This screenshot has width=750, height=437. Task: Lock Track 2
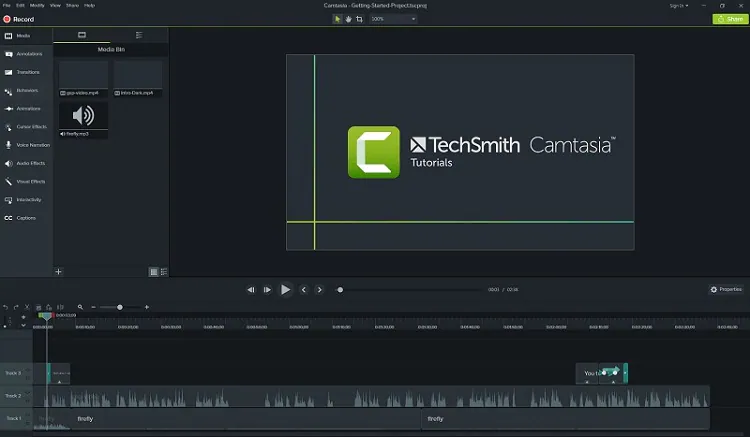point(28,400)
